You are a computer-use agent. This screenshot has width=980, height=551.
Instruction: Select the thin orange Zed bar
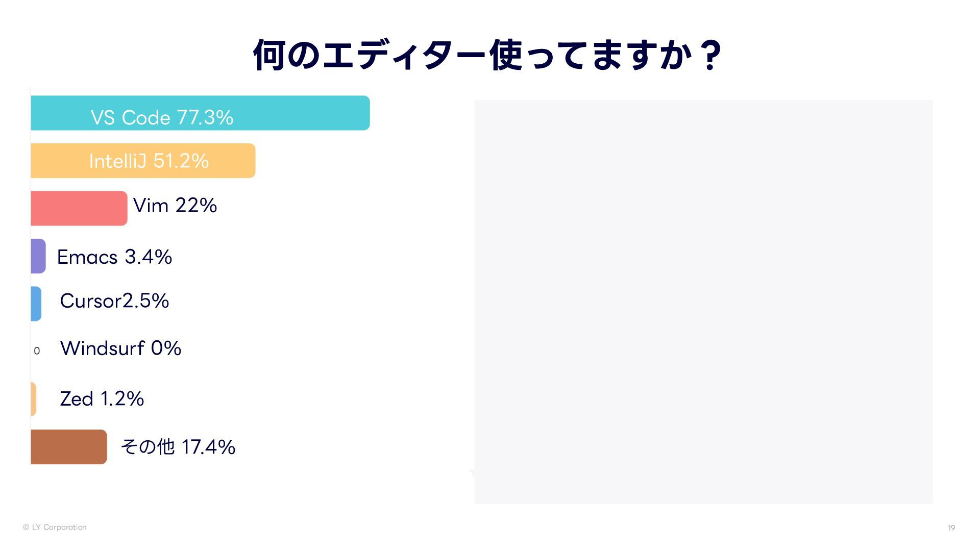coord(33,399)
